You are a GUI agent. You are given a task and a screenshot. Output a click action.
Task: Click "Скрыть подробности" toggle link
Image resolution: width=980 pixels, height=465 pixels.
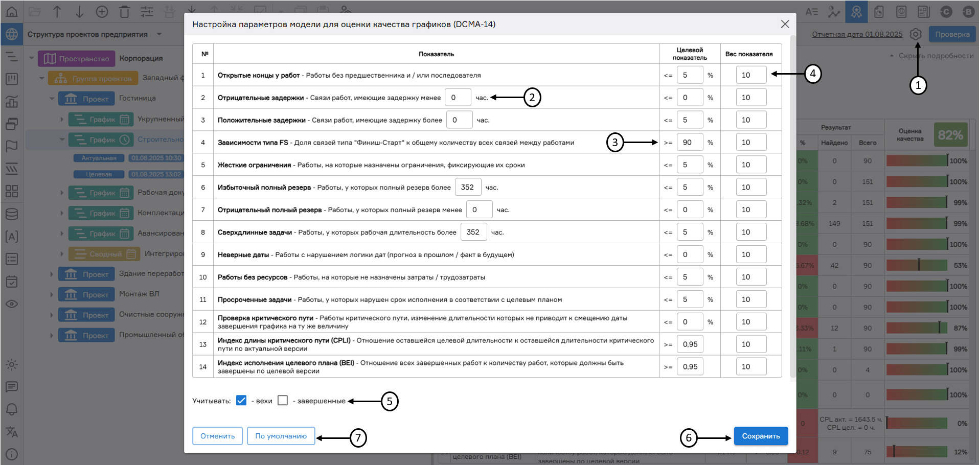tap(935, 56)
